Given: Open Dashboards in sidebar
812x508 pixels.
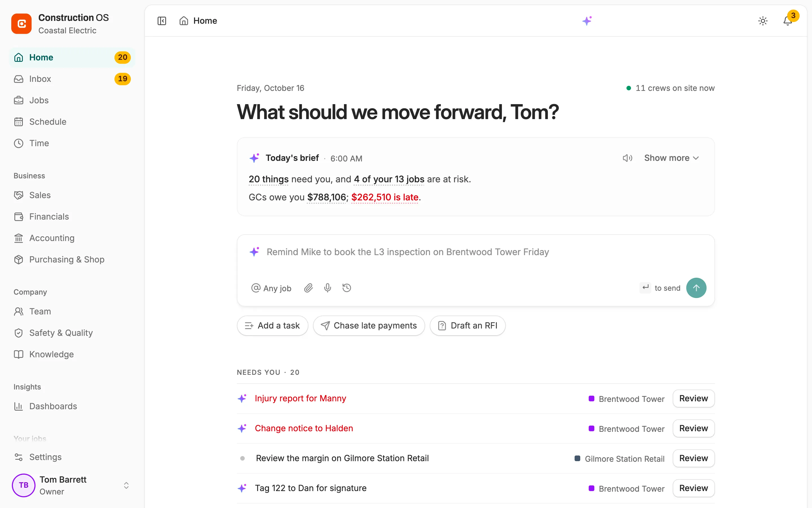Looking at the screenshot, I should click(72, 406).
